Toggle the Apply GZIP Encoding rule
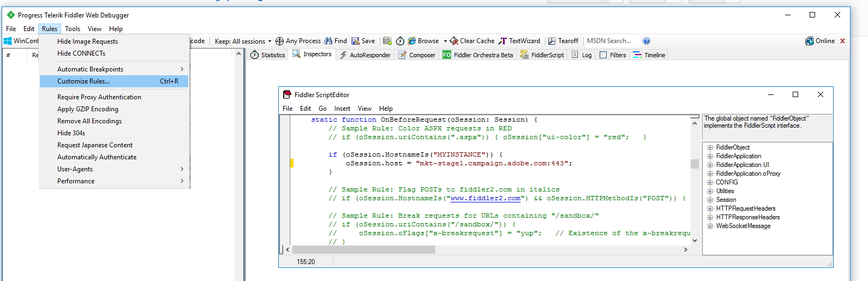This screenshot has width=868, height=281. pos(87,109)
